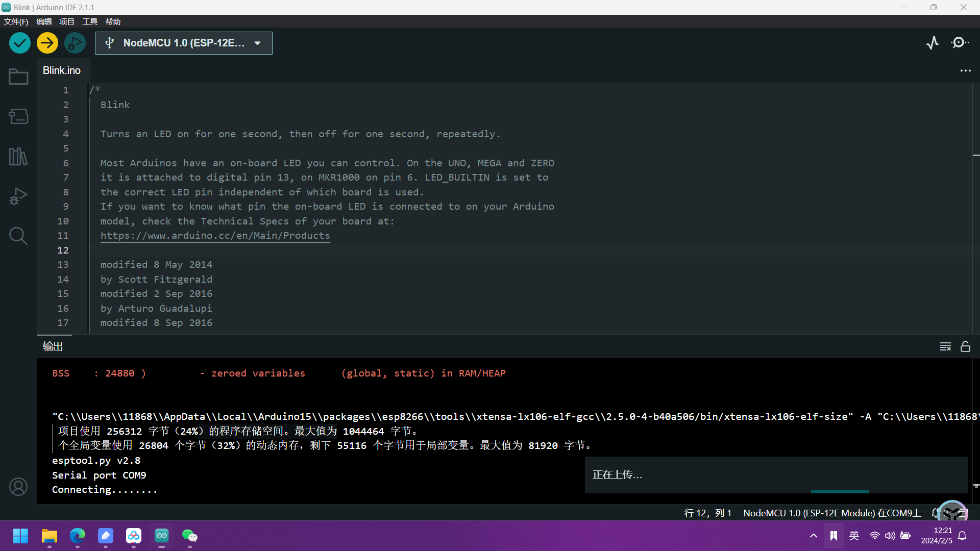Viewport: 980px width, 551px height.
Task: Click 'modified 8 May 2014' comment line
Action: tap(156, 264)
